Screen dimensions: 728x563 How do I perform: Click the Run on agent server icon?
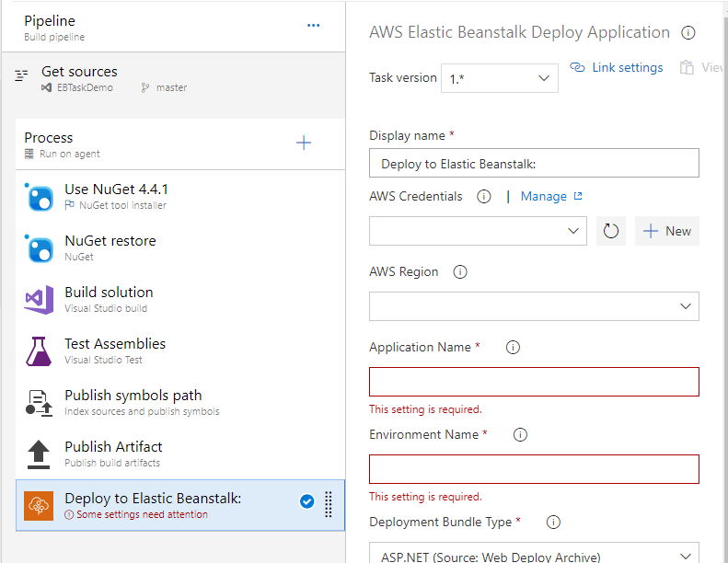coord(29,154)
